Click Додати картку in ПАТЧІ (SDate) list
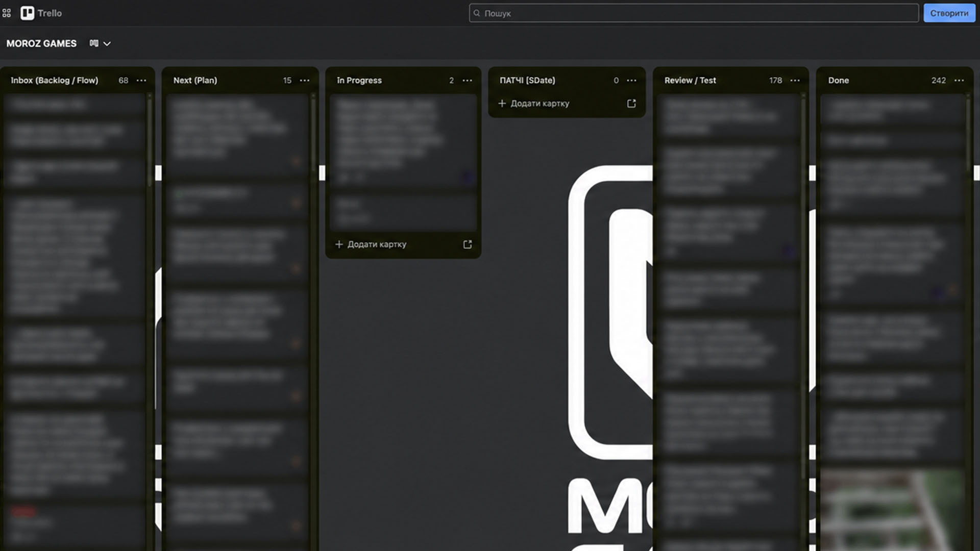Screen dimensions: 980x551 click(534, 104)
